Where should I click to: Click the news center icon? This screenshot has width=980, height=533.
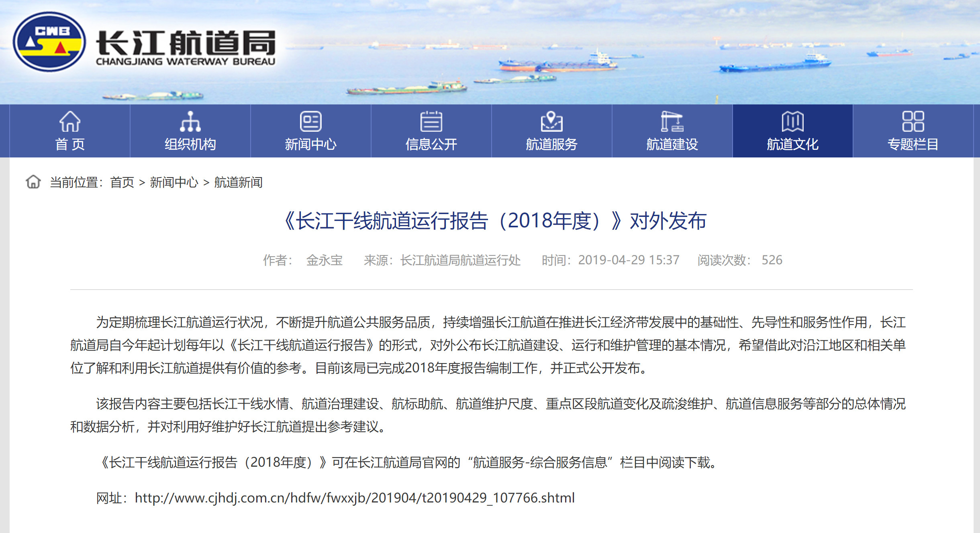pyautogui.click(x=310, y=121)
